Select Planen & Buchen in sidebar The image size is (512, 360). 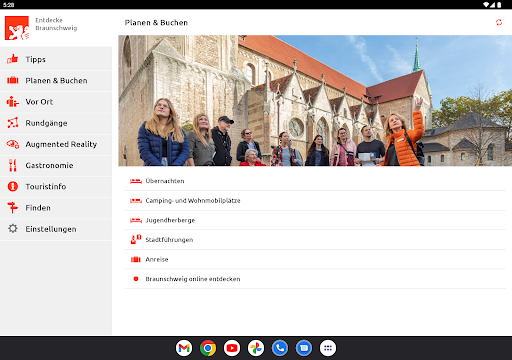click(56, 81)
